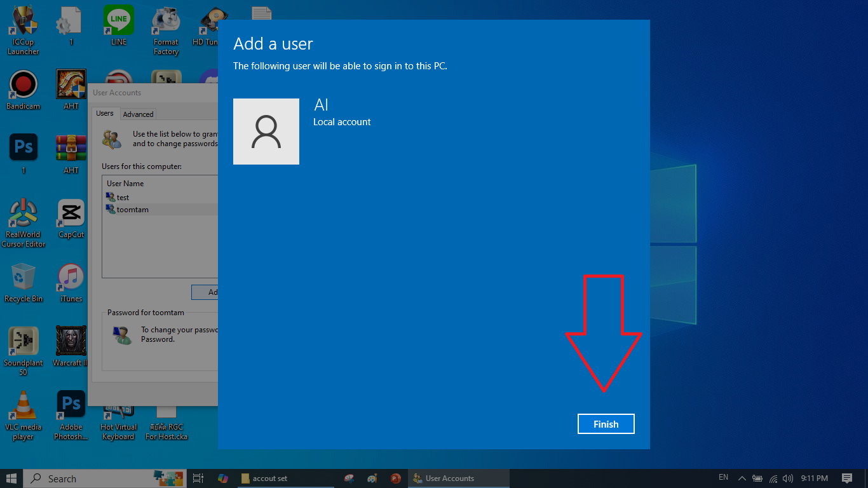Viewport: 868px width, 488px height.
Task: Launch the Adobe Photoshop desktop shortcut
Action: tap(71, 416)
